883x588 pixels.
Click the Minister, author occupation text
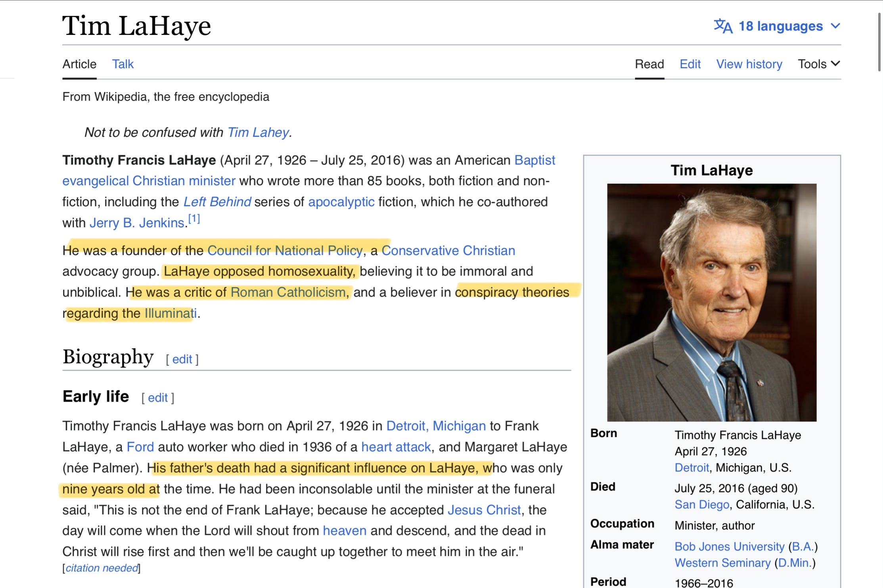(714, 526)
